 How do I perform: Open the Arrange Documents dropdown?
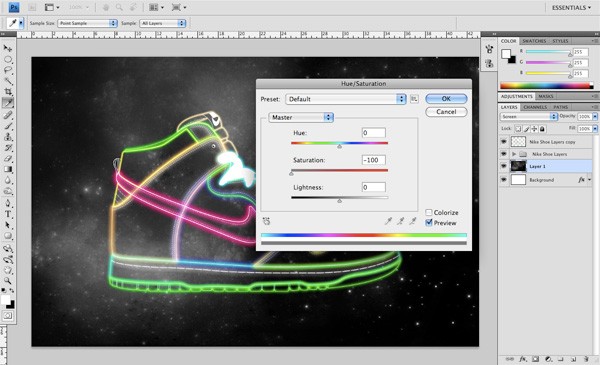156,7
